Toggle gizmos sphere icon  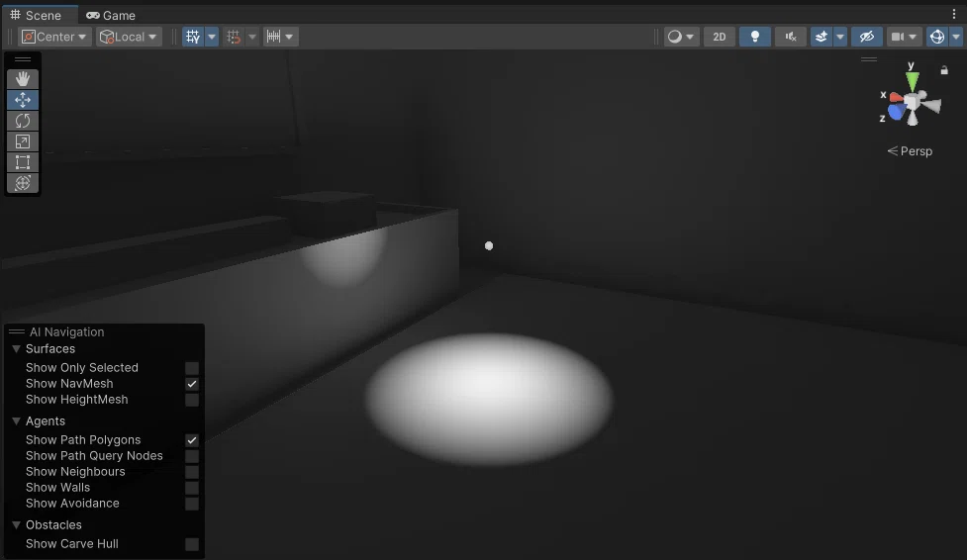point(937,37)
